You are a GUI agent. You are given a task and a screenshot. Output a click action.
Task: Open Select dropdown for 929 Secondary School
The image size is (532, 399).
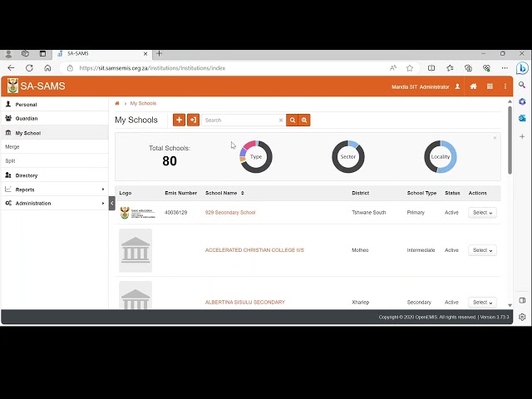[482, 213]
